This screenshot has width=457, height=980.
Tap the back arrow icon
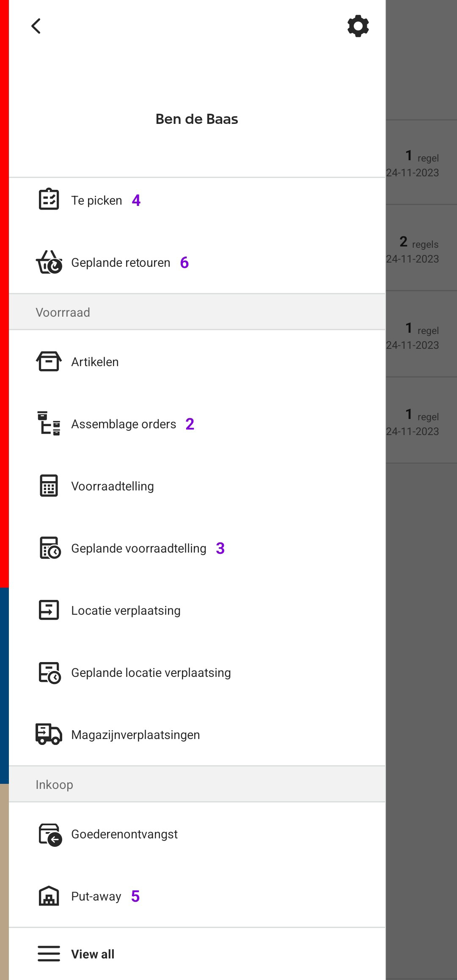[x=36, y=26]
